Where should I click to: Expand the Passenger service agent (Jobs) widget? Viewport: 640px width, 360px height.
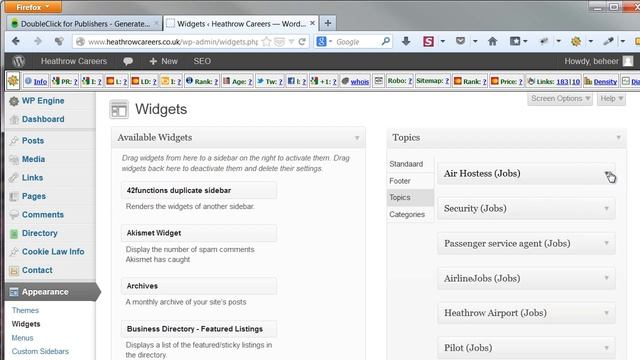(607, 244)
